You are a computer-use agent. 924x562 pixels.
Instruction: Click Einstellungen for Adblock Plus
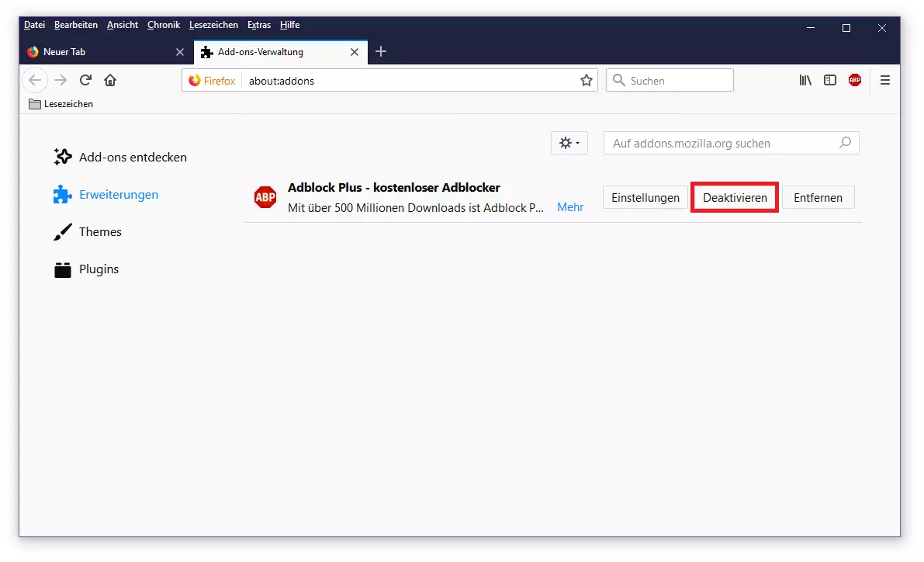645,198
